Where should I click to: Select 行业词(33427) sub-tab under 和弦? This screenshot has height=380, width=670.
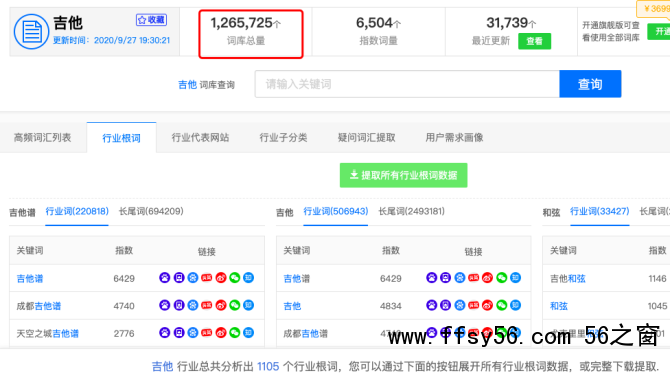pyautogui.click(x=599, y=211)
